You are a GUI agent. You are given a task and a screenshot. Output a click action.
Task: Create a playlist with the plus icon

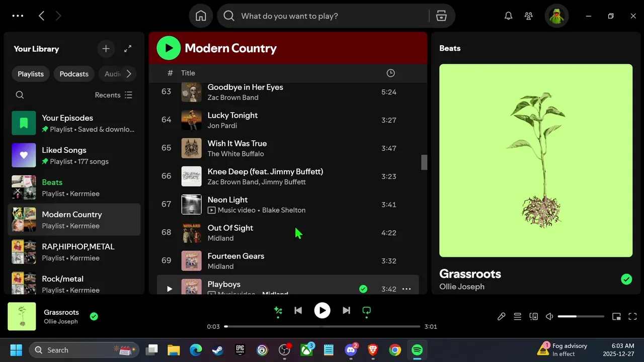106,49
